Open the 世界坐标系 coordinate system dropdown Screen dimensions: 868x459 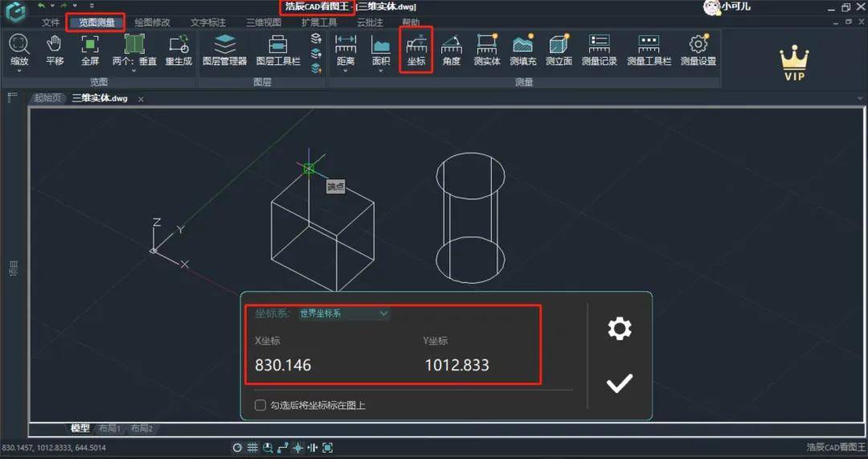pyautogui.click(x=344, y=314)
